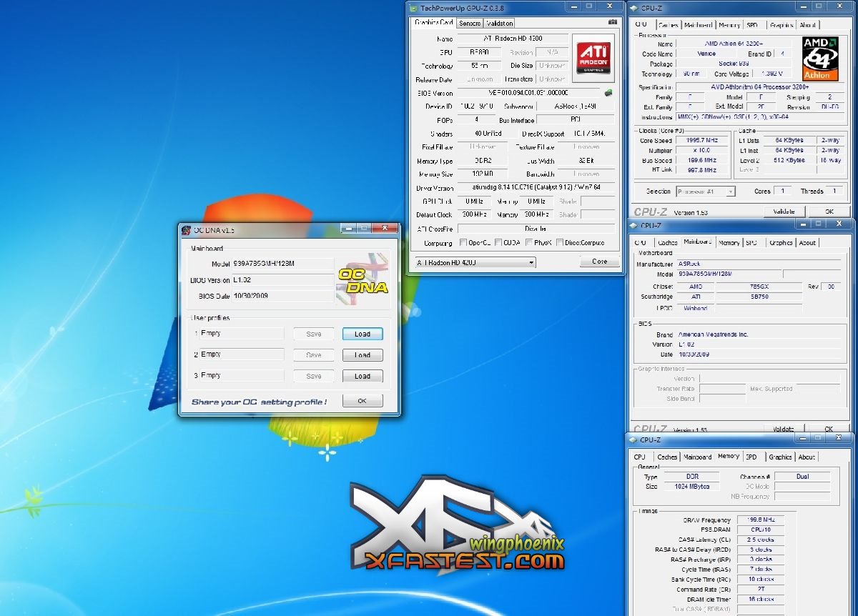Click the OC DNA profile 3 name field

(242, 376)
